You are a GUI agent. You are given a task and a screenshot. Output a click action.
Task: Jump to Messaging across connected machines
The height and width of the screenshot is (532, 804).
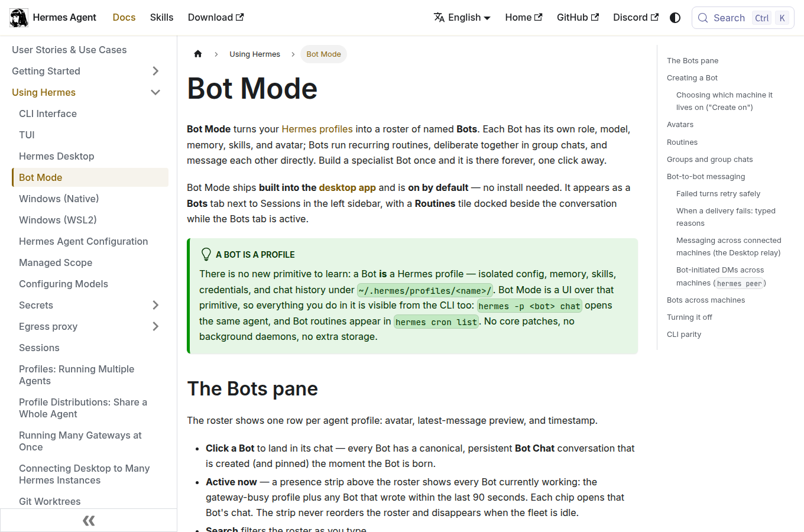click(x=729, y=246)
